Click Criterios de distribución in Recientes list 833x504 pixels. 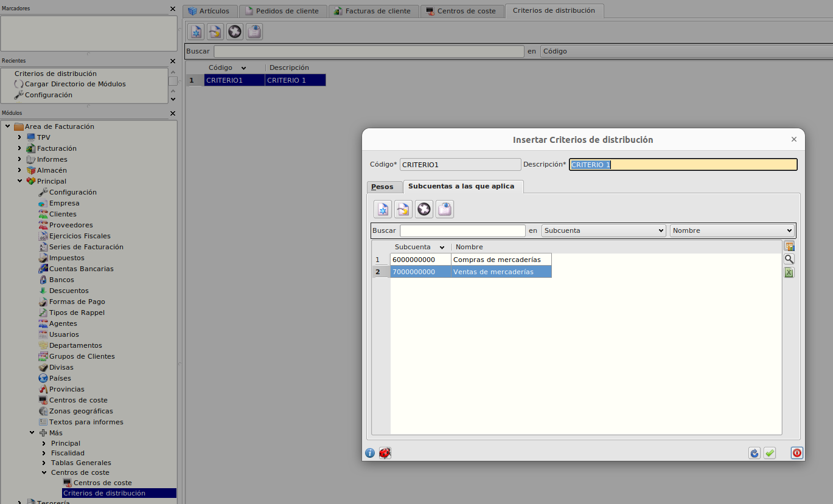[55, 74]
